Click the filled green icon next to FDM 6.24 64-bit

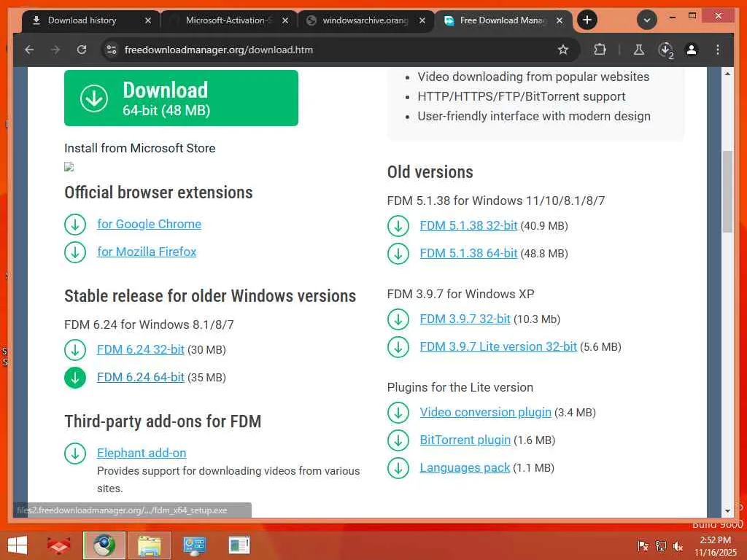(75, 378)
